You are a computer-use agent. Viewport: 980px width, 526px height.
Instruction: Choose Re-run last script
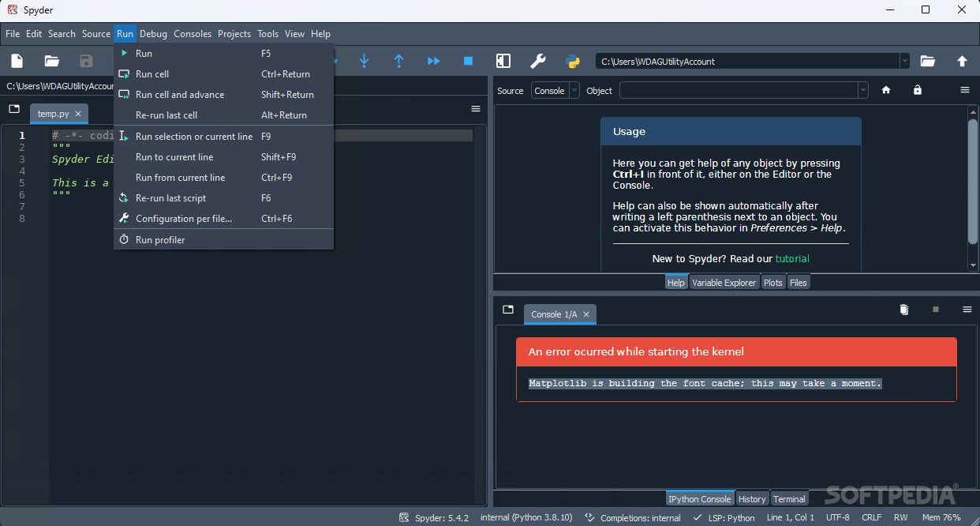pos(224,198)
